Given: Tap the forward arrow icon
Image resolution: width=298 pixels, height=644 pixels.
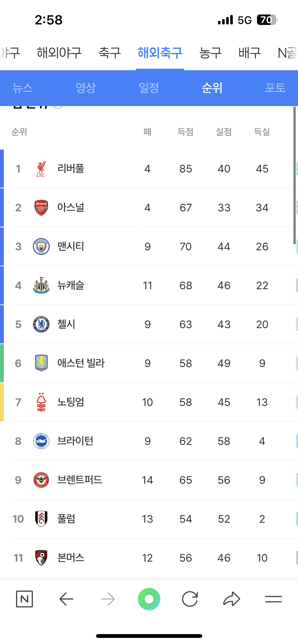Looking at the screenshot, I should click(x=108, y=599).
